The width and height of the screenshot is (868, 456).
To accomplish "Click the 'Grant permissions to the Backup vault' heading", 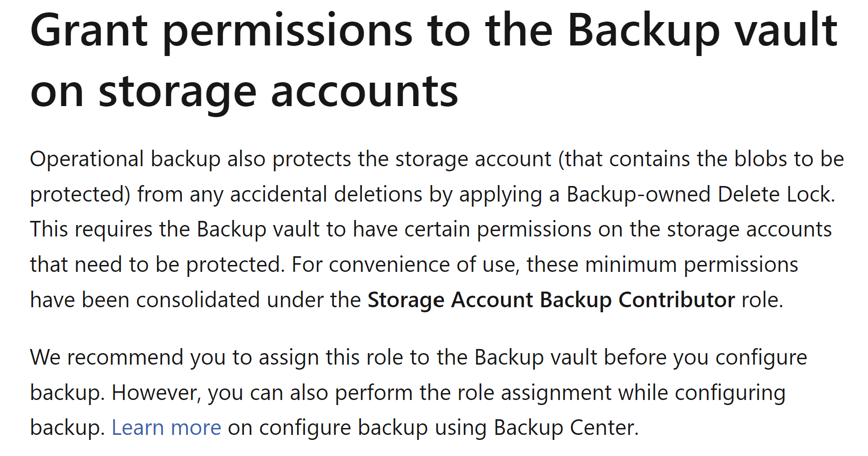I will click(x=434, y=31).
